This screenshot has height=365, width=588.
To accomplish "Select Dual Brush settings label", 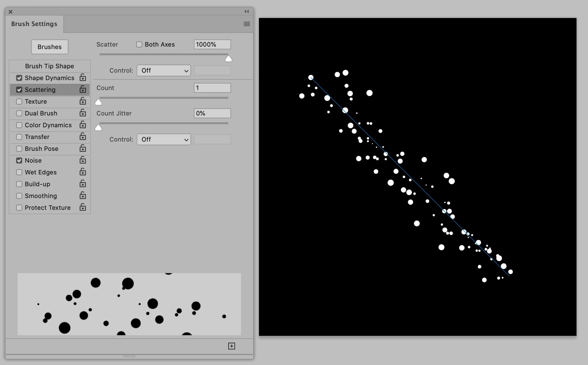I will tap(41, 113).
